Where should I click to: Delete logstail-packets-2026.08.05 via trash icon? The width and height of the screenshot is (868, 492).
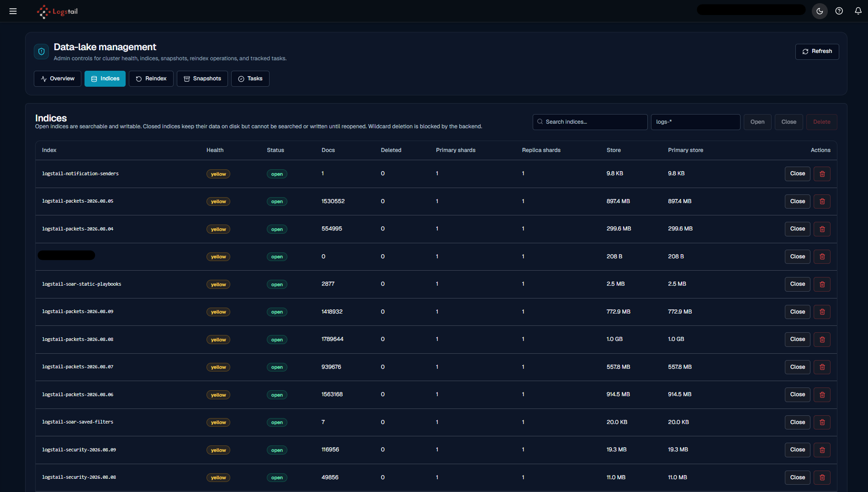[x=822, y=201]
